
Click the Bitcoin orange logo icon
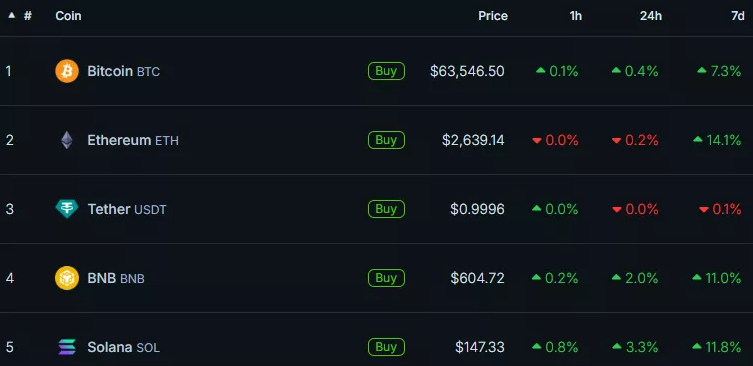coord(67,71)
